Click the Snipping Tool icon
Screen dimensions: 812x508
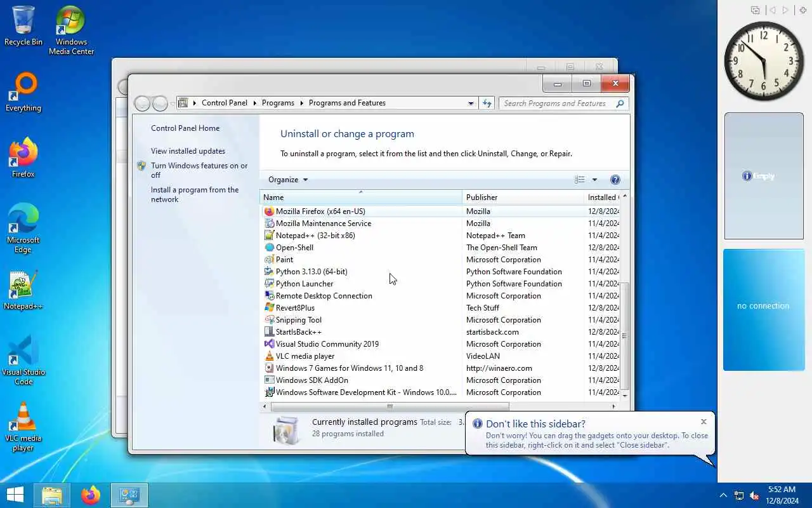269,320
